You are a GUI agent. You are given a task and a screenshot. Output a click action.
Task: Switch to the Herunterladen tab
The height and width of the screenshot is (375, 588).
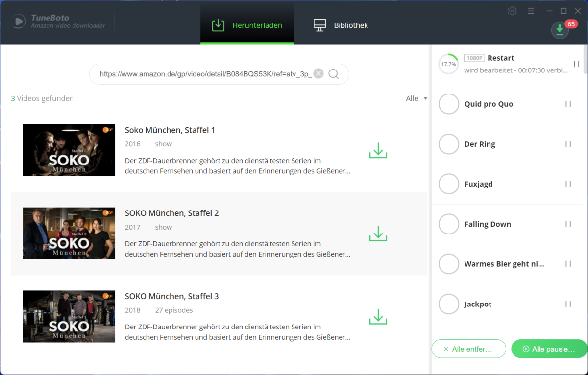[x=247, y=25]
